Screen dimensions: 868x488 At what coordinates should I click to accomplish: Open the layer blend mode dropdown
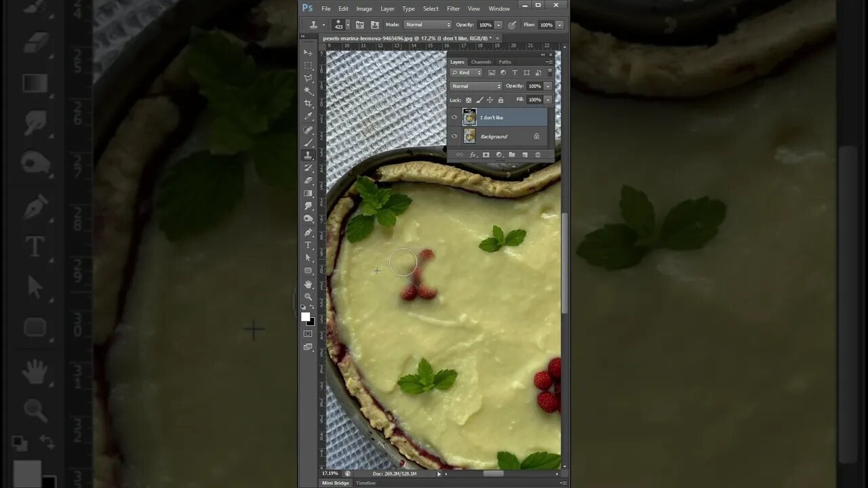(475, 86)
